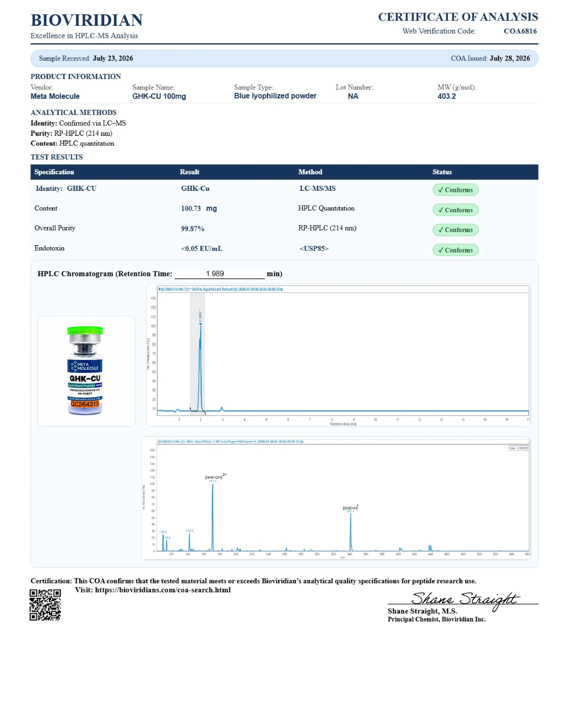Click the ANALYTICAL METHODS section heading
This screenshot has height=728, width=562.
pyautogui.click(x=74, y=112)
